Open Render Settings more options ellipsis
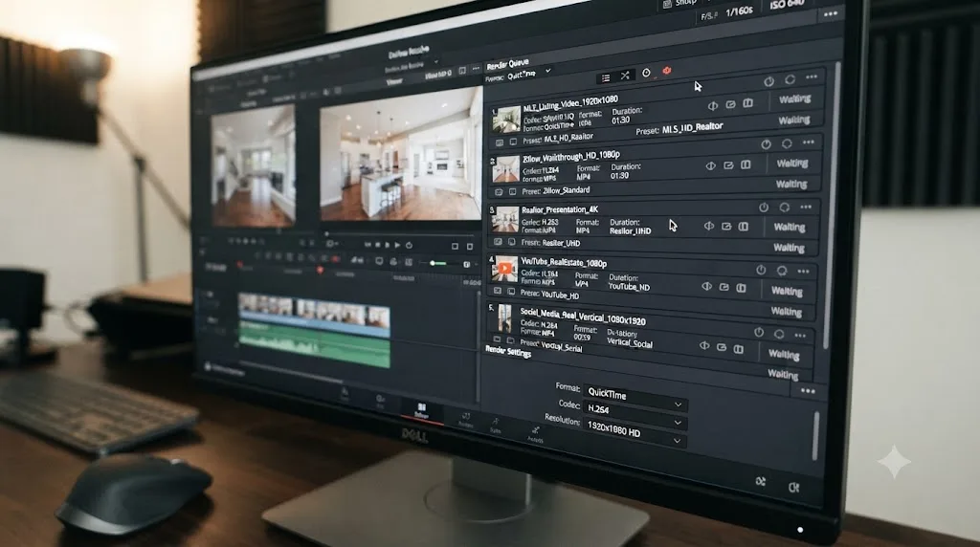The height and width of the screenshot is (547, 980). (x=808, y=391)
